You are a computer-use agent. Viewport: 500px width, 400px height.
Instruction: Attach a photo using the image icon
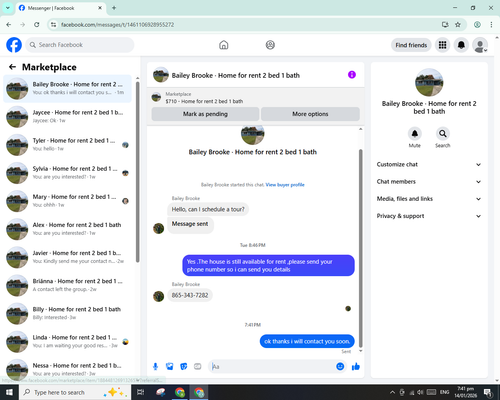[x=170, y=367]
